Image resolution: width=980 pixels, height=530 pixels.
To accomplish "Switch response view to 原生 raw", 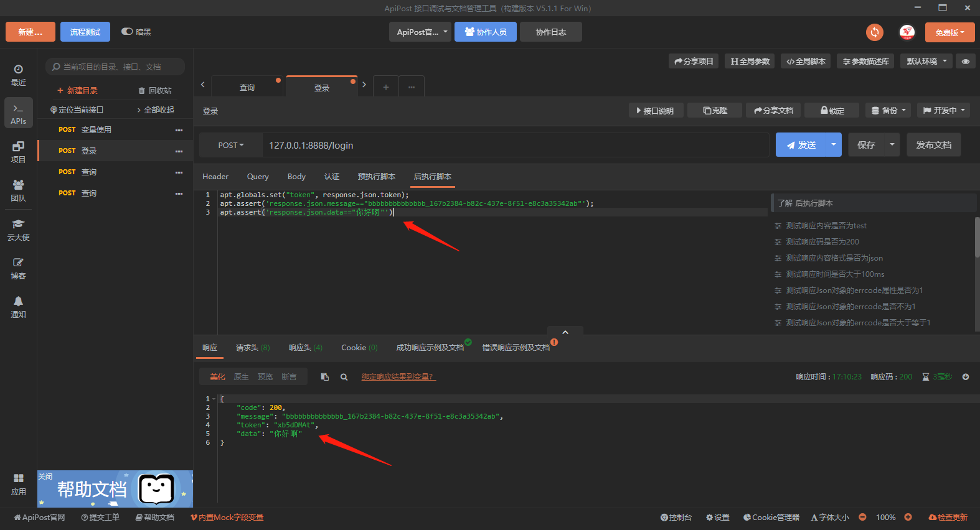I will [241, 377].
